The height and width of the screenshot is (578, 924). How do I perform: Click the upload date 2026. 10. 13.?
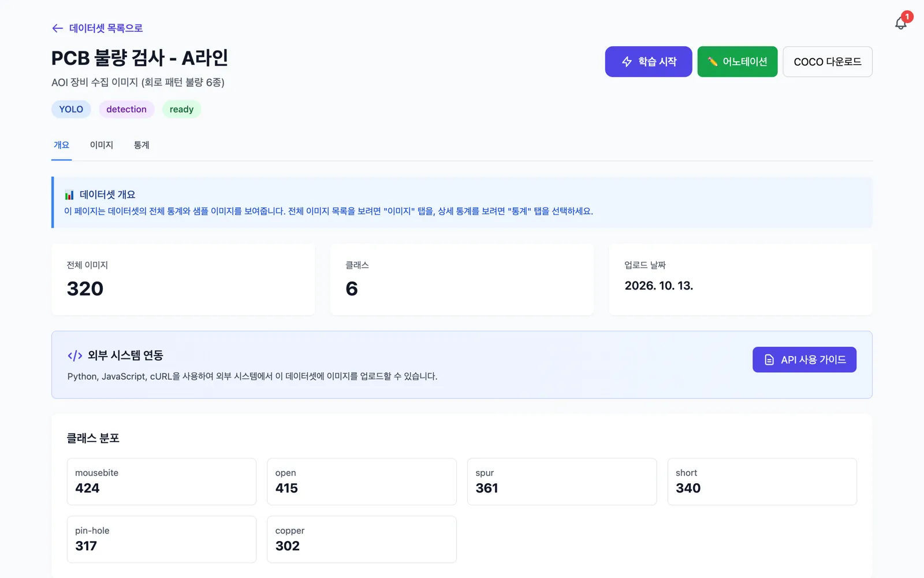659,286
